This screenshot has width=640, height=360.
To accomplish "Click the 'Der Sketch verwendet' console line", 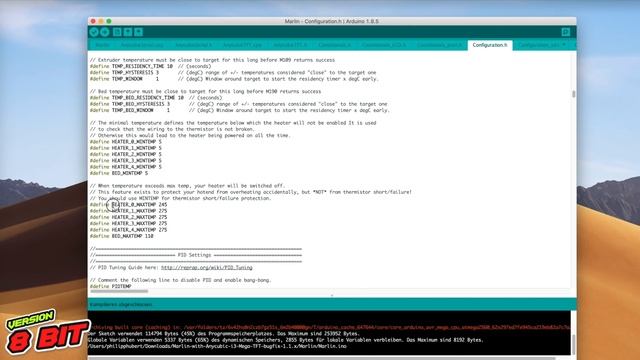I will pyautogui.click(x=224, y=333).
